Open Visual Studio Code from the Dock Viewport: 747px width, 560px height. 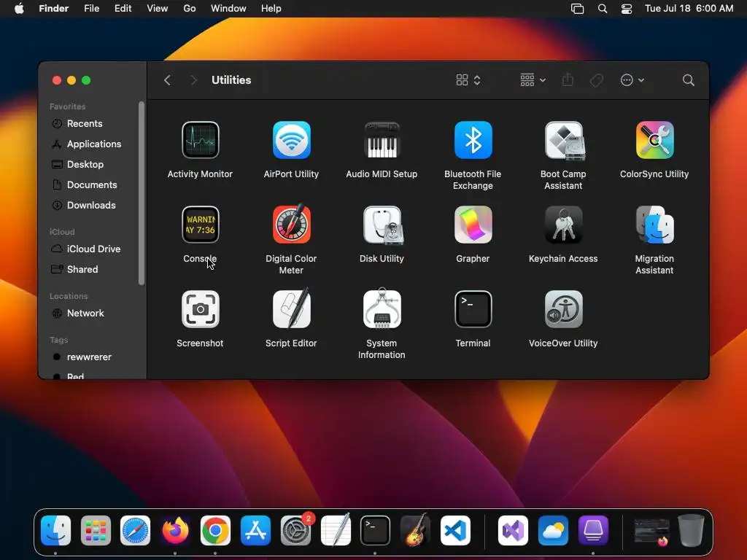click(455, 531)
